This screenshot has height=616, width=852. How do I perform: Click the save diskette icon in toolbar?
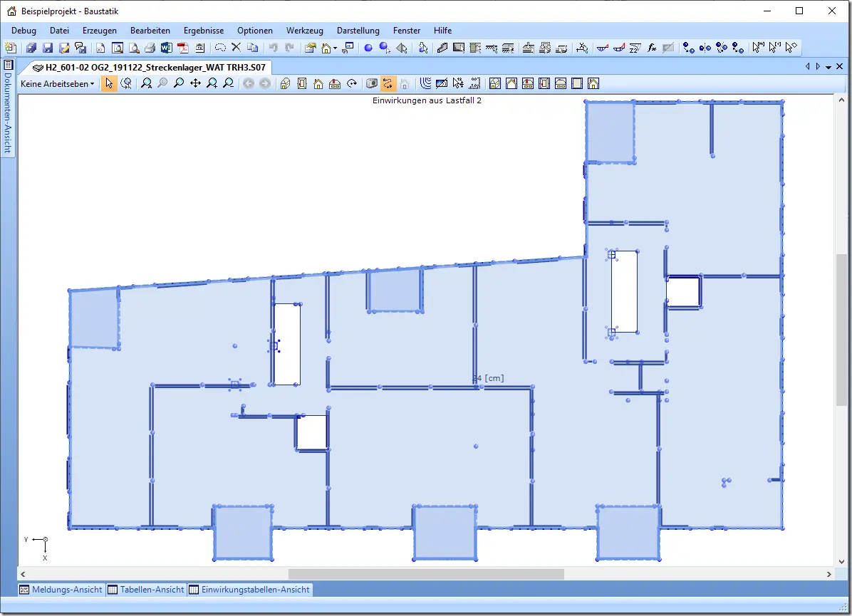click(x=48, y=48)
